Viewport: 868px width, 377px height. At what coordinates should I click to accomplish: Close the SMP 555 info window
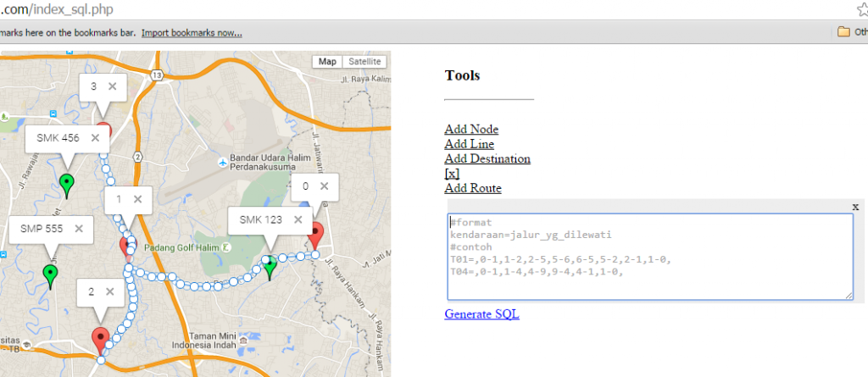click(79, 228)
